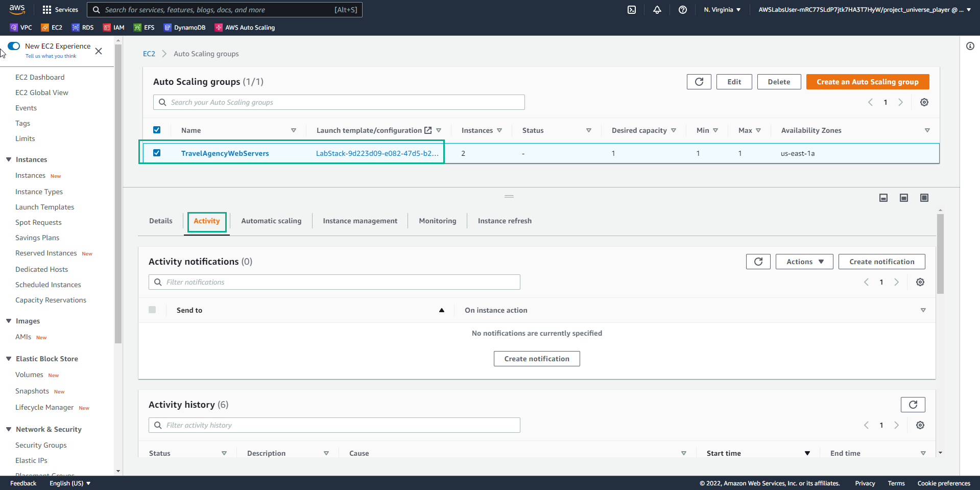This screenshot has height=490, width=980.
Task: Go to previous page of Auto Scaling groups
Action: pos(870,102)
